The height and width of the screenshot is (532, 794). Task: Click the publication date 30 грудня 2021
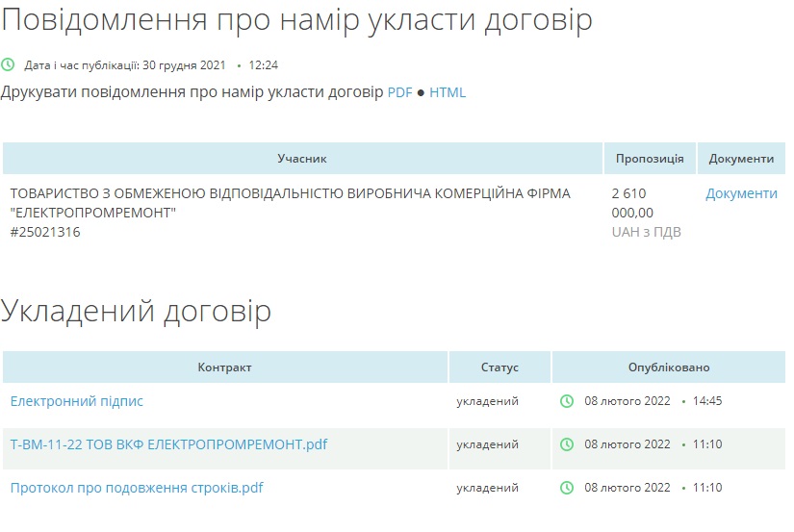184,64
